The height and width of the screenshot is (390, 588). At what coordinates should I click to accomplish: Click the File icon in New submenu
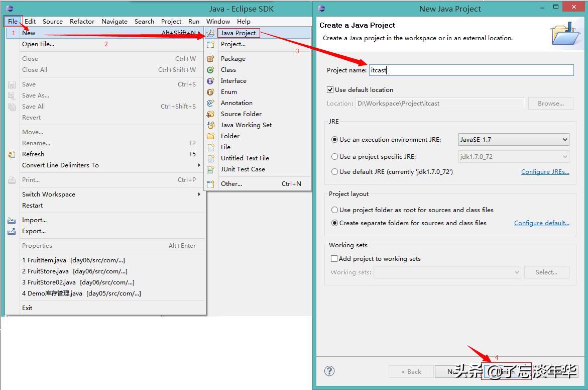(x=211, y=147)
